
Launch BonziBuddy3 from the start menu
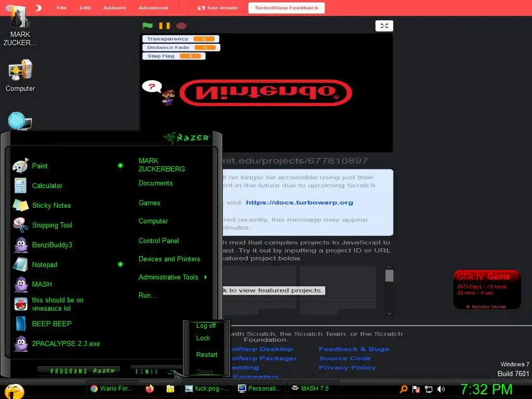pyautogui.click(x=43, y=245)
